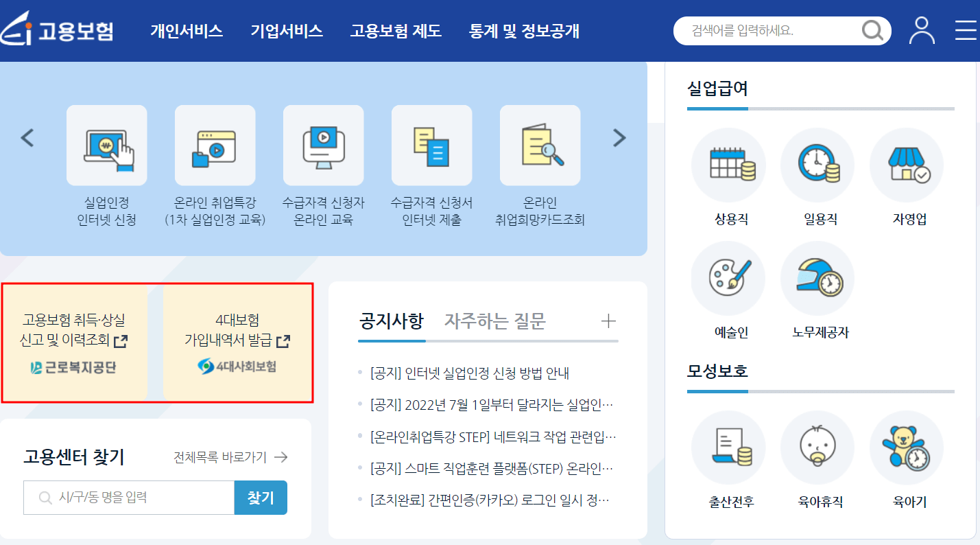The width and height of the screenshot is (980, 545).
Task: Click the 찾기 search button
Action: (261, 498)
